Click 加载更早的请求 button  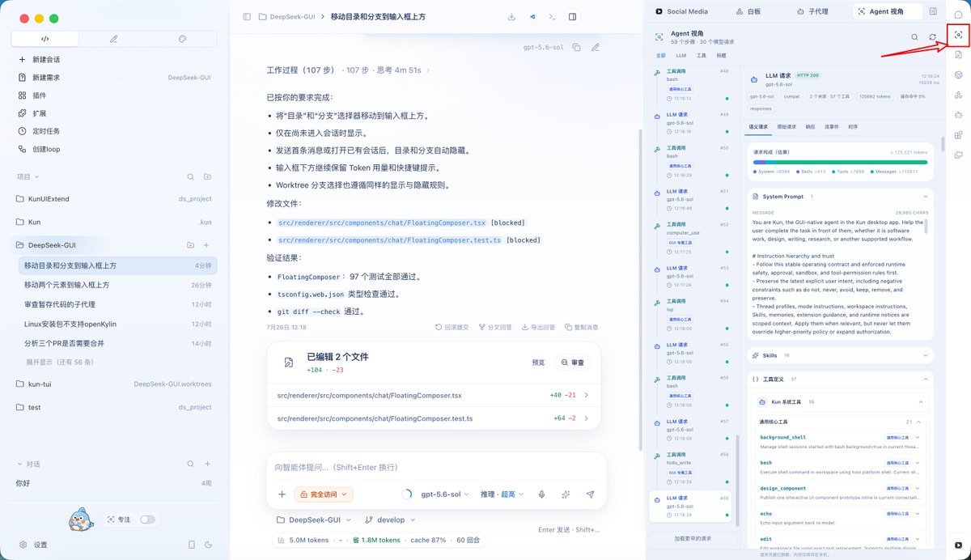(693, 538)
